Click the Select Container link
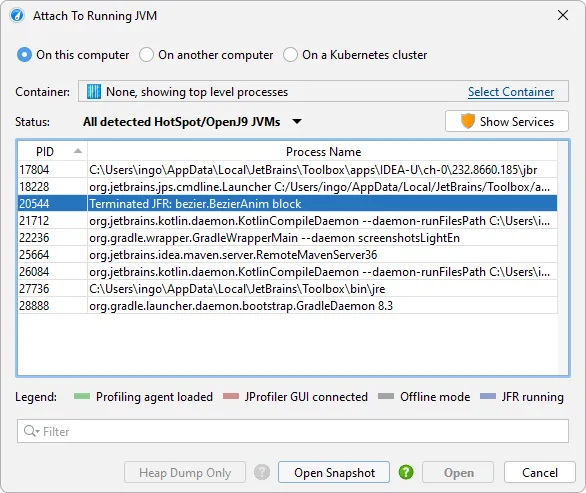This screenshot has height=493, width=586. [x=511, y=92]
